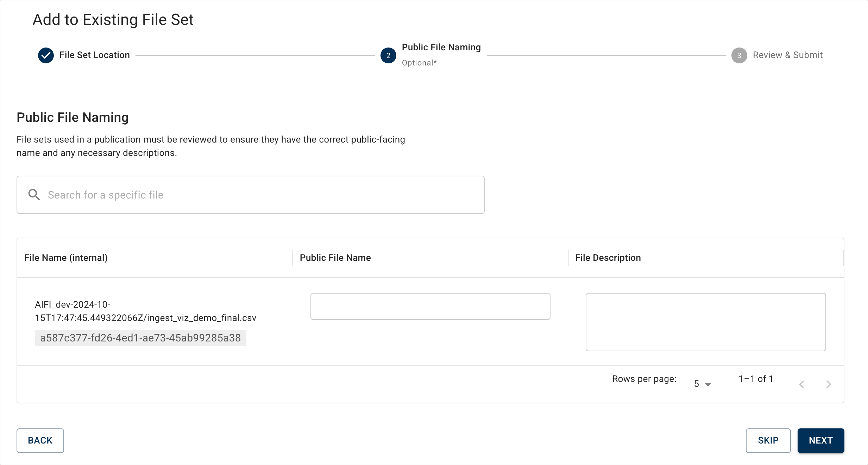Open the rows per page dropdown
The width and height of the screenshot is (868, 465).
[x=702, y=384]
